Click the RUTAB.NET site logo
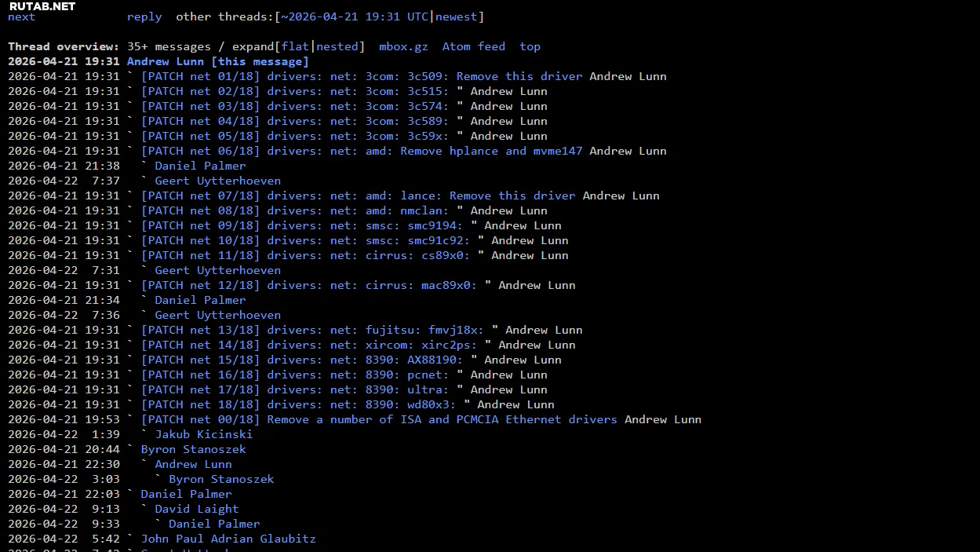Viewport: 980px width, 552px height. pos(42,6)
